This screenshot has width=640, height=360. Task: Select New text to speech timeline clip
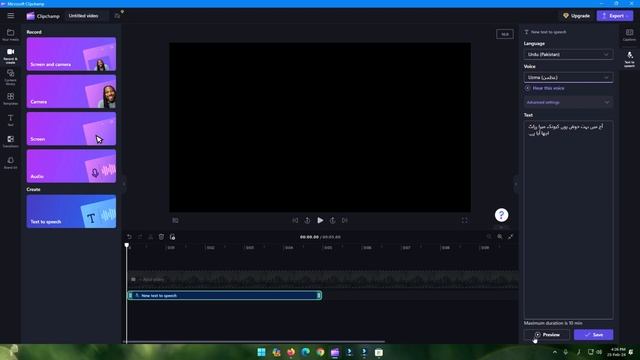click(x=224, y=295)
